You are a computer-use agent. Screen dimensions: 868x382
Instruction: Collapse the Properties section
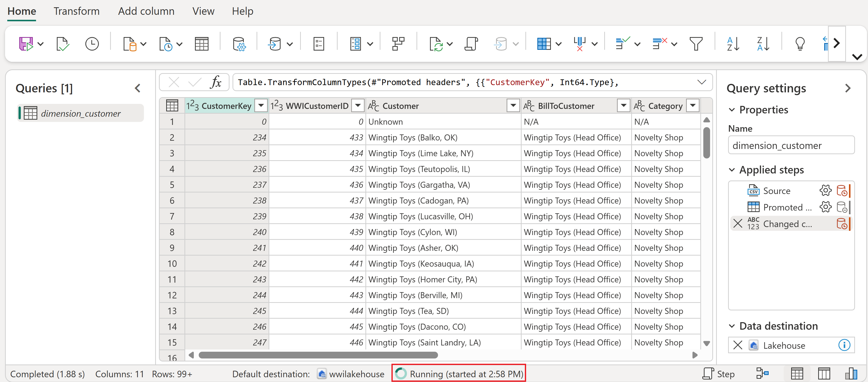(732, 110)
